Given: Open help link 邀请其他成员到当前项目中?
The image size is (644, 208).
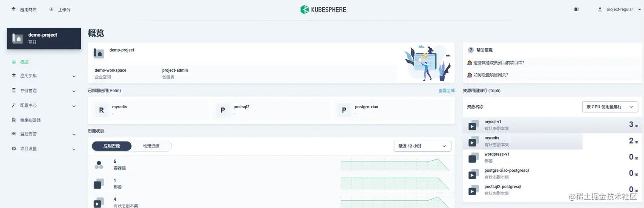Looking at the screenshot, I should coord(498,63).
